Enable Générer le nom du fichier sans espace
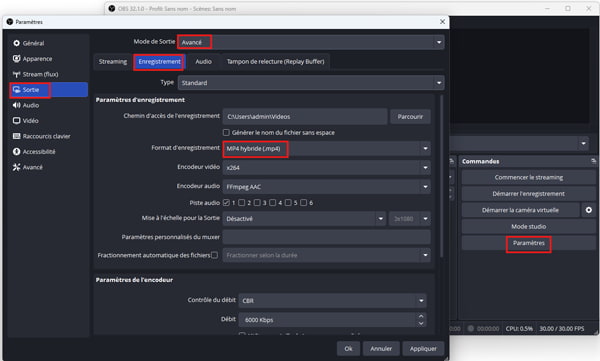600x361 pixels. (x=226, y=132)
